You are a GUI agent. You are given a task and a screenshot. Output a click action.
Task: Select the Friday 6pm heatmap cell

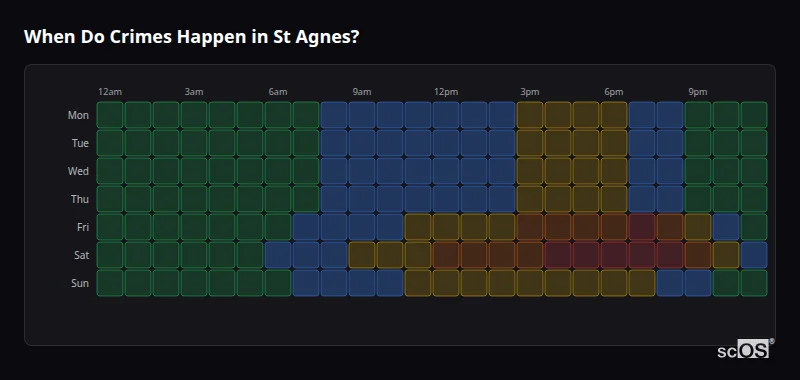pyautogui.click(x=614, y=227)
